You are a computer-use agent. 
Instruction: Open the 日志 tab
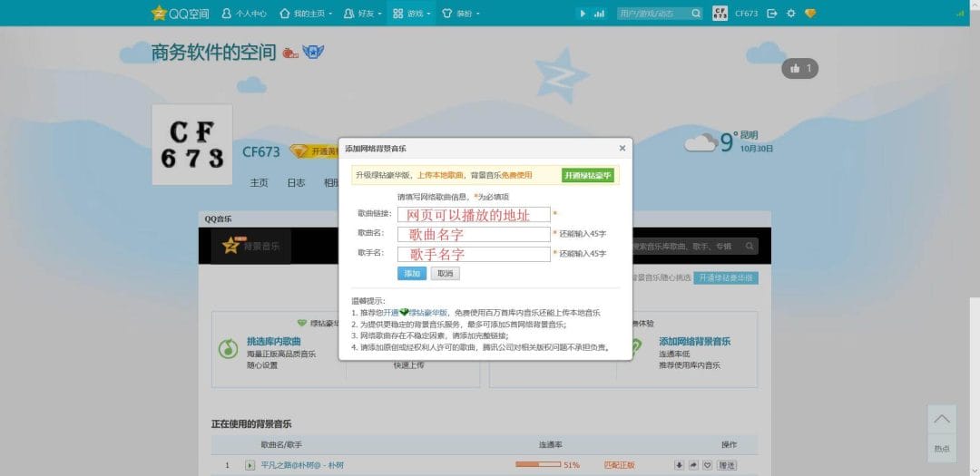[296, 182]
